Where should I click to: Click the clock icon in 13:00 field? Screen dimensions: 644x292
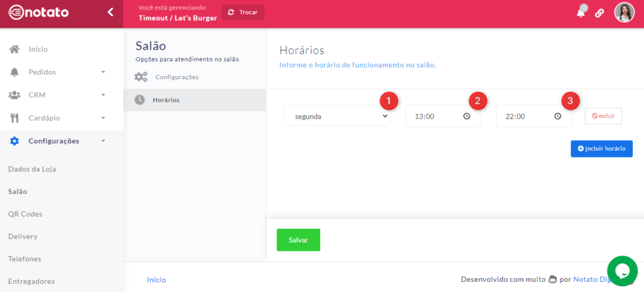[x=467, y=116]
